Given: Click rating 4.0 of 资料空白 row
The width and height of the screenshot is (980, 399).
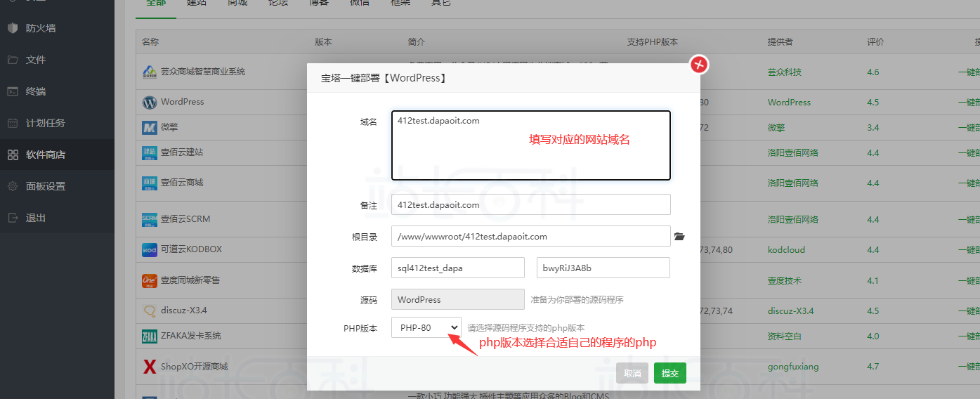Looking at the screenshot, I should [x=873, y=336].
